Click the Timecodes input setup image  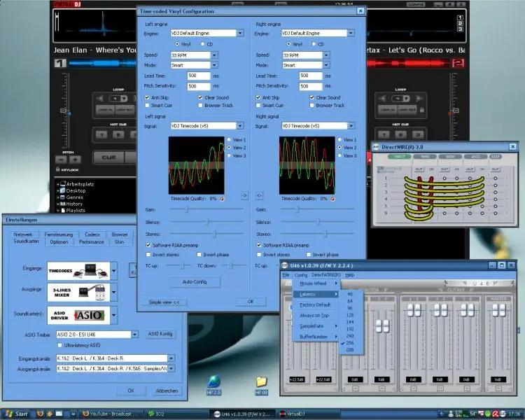click(x=77, y=269)
